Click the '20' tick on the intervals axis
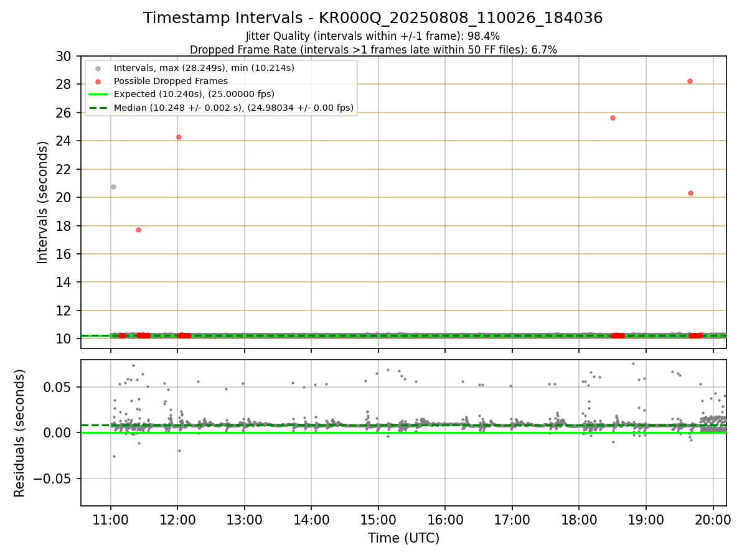Image resolution: width=747 pixels, height=560 pixels. point(64,198)
